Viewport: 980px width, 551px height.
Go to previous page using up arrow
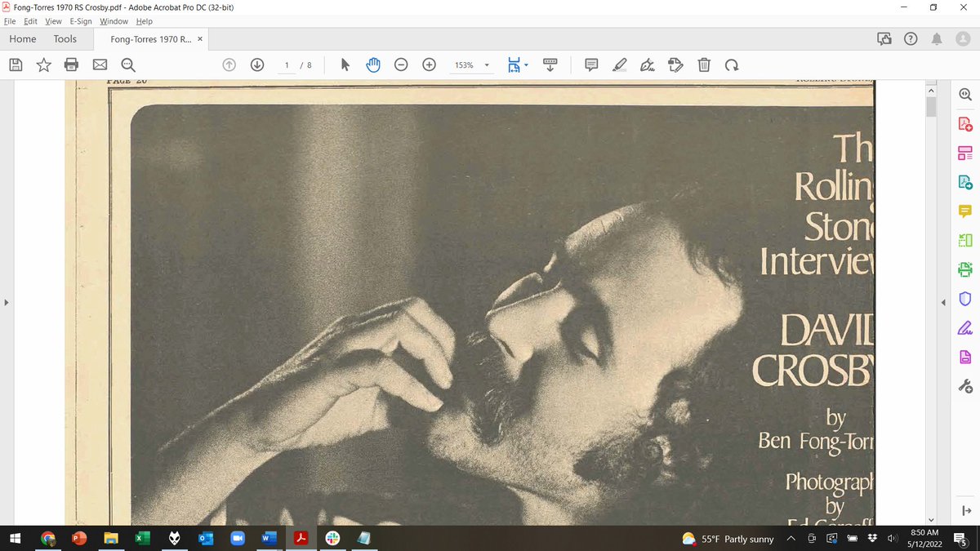[229, 64]
